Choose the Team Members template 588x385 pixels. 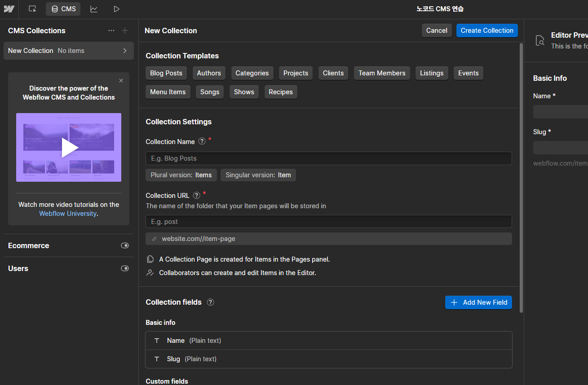[382, 73]
